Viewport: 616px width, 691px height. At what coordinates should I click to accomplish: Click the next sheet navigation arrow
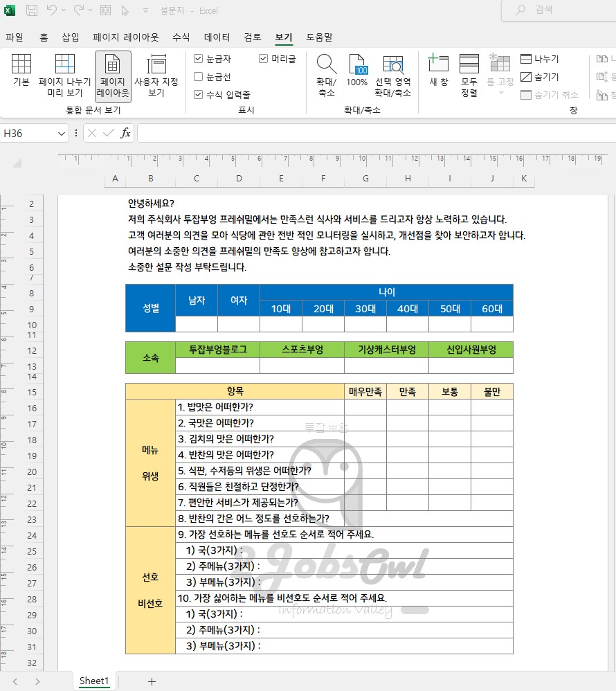(37, 681)
